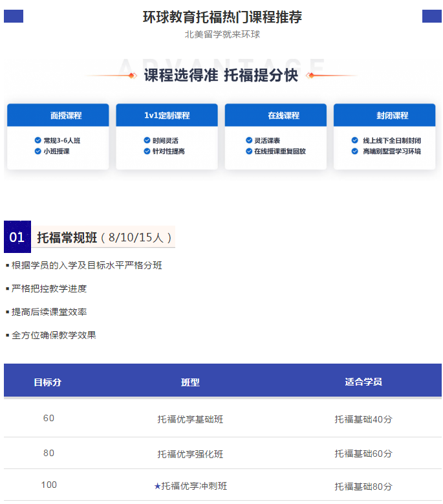Image resolution: width=443 pixels, height=504 pixels.
Task: Click the heading 环球教育托福热门课程推荐
Action: click(x=222, y=17)
